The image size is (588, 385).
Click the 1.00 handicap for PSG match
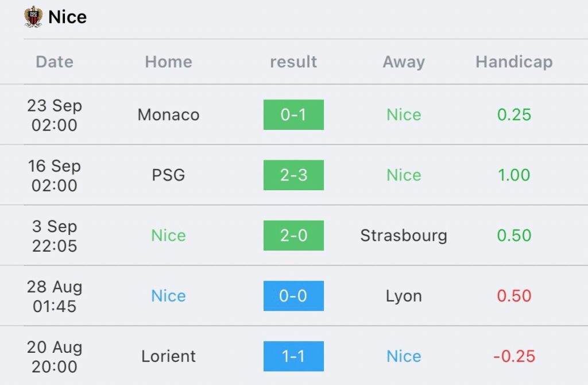pyautogui.click(x=514, y=175)
